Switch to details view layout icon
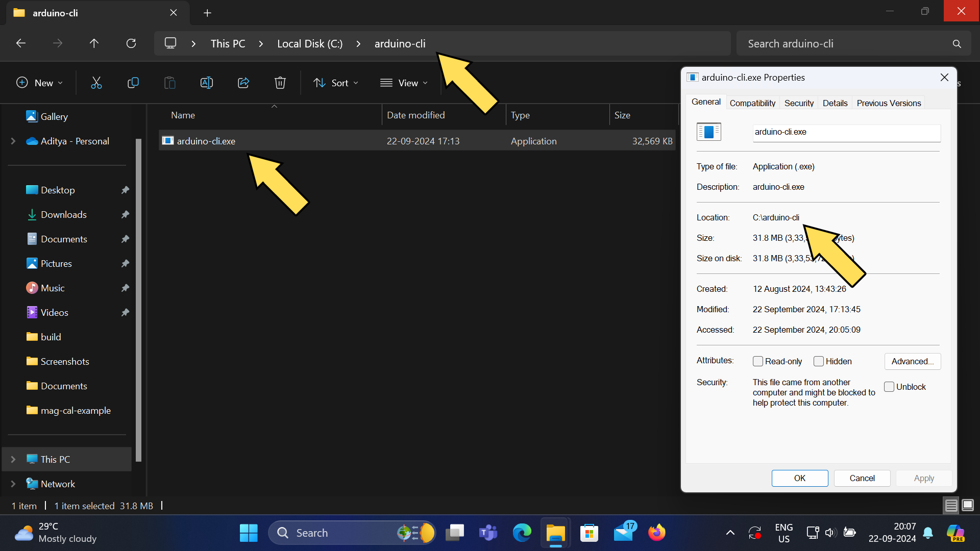The height and width of the screenshot is (551, 980). pos(951,505)
